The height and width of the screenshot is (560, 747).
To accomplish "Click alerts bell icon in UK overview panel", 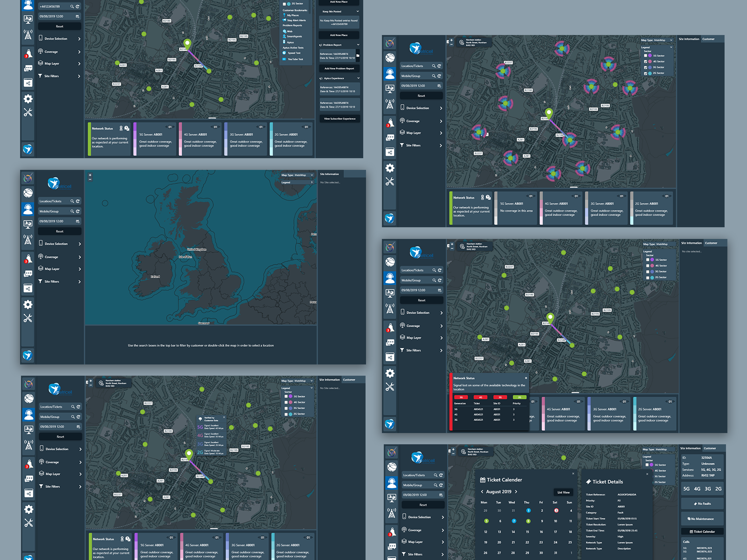I will (28, 259).
